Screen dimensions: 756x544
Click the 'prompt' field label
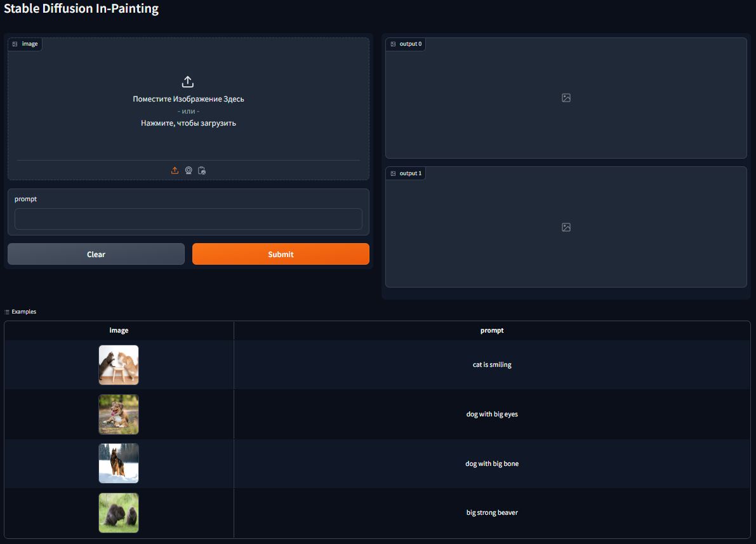coord(25,199)
